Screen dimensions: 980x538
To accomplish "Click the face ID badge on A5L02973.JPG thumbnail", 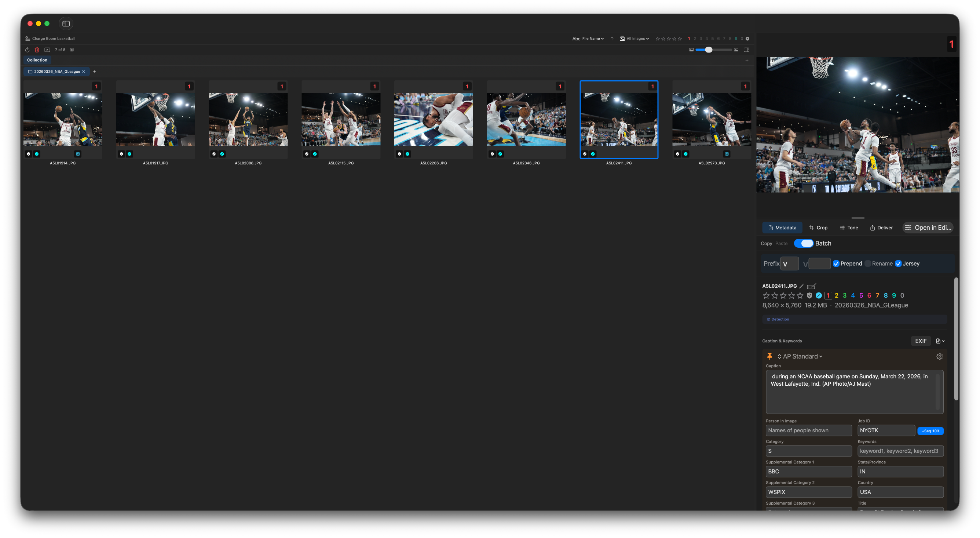I will click(x=727, y=154).
